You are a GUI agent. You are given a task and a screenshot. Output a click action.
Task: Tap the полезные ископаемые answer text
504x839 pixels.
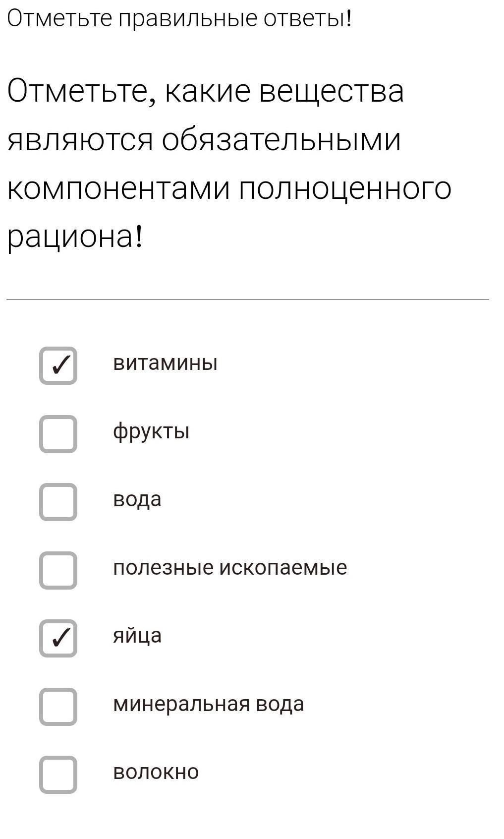click(230, 567)
